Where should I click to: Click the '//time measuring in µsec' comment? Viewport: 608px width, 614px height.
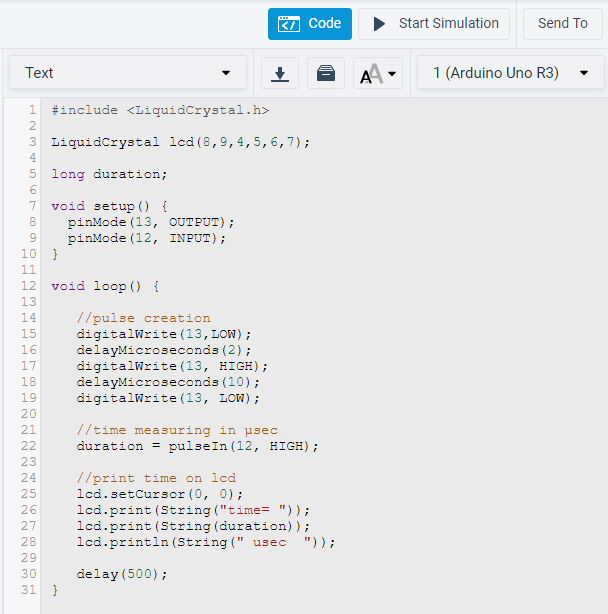[177, 430]
